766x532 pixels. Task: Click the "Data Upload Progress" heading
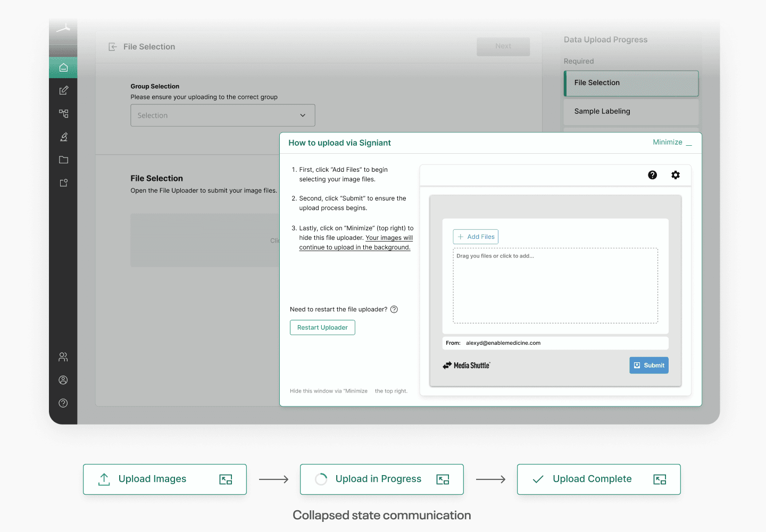605,40
